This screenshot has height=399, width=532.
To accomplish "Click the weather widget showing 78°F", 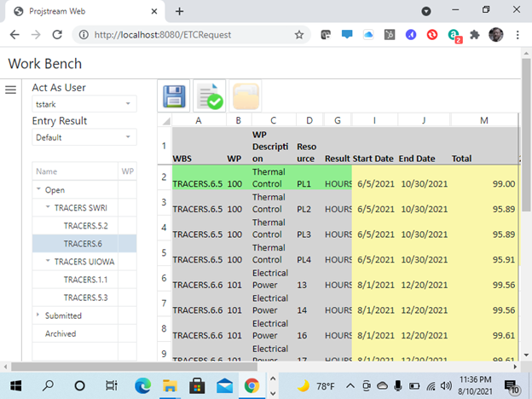I will tap(315, 385).
